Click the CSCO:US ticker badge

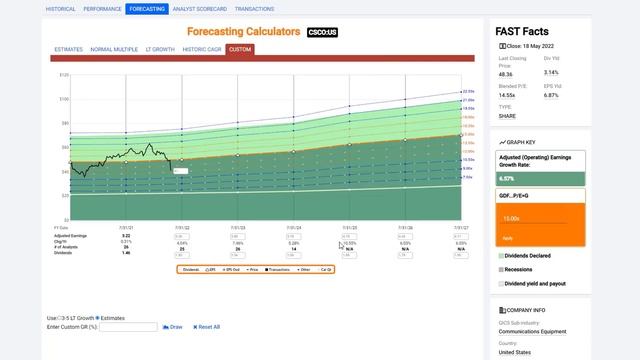[x=322, y=32]
